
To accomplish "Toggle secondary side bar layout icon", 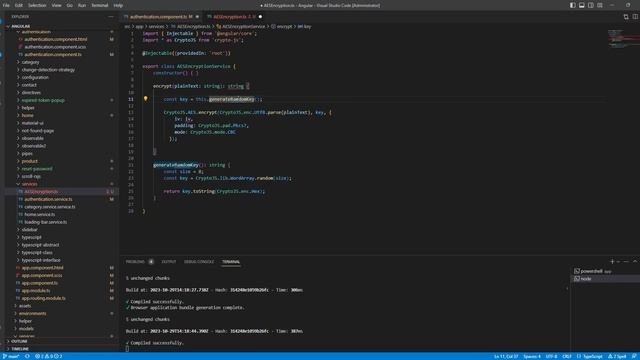I will [x=591, y=5].
